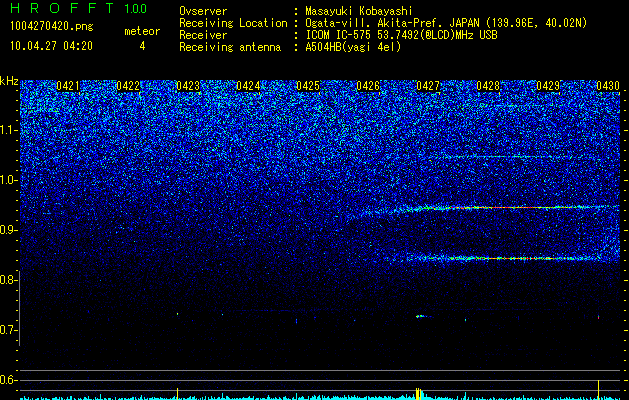Click the 0427 time marker
Image resolution: width=629 pixels, height=400 pixels.
(428, 86)
